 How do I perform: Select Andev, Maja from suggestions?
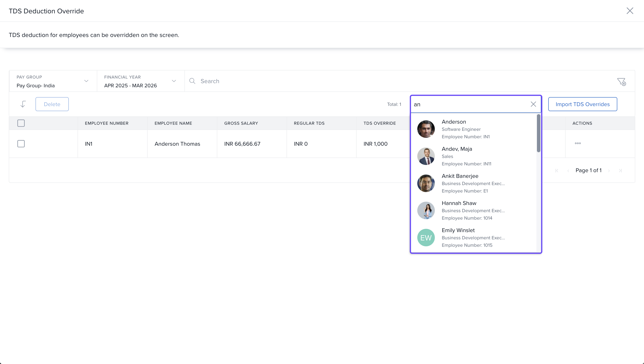[x=457, y=149]
